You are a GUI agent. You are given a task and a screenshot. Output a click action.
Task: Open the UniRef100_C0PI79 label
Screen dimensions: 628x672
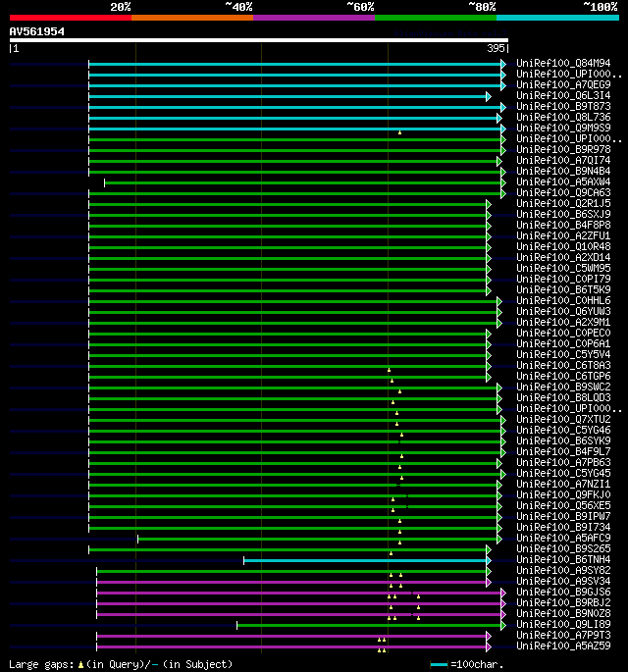[x=563, y=279]
